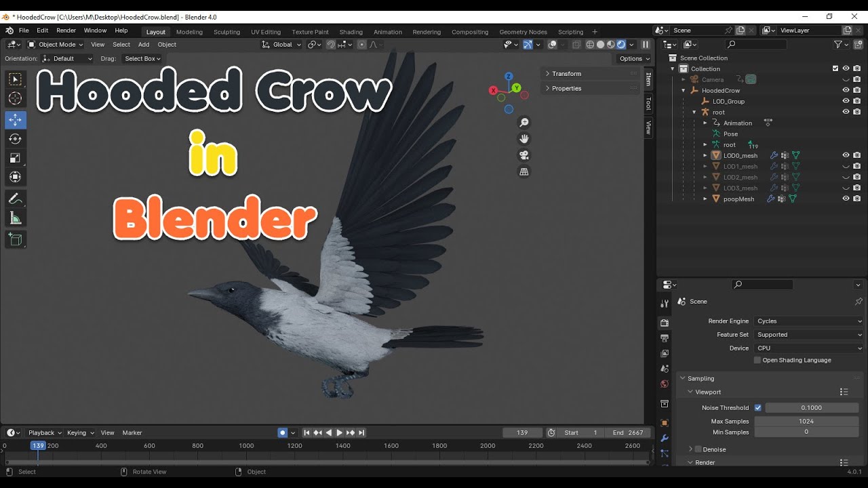Select the Add Cube tool
Image resolution: width=868 pixels, height=488 pixels.
[x=15, y=239]
